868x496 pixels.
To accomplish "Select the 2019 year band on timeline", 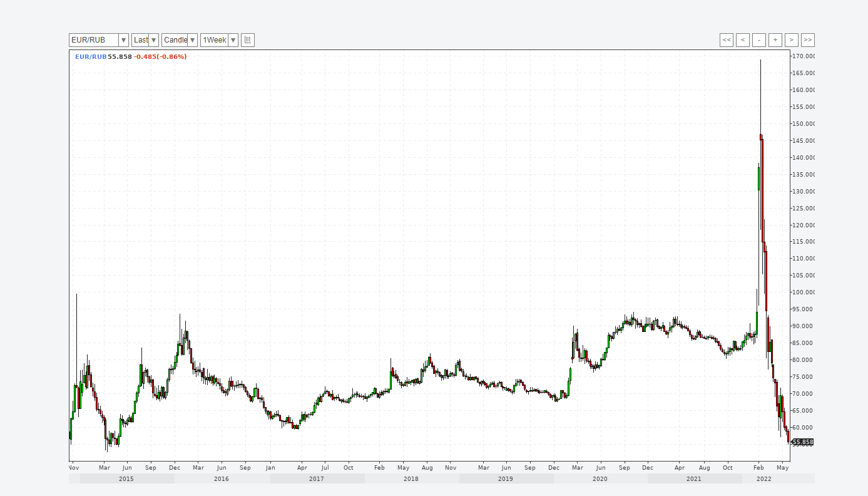I will click(506, 479).
